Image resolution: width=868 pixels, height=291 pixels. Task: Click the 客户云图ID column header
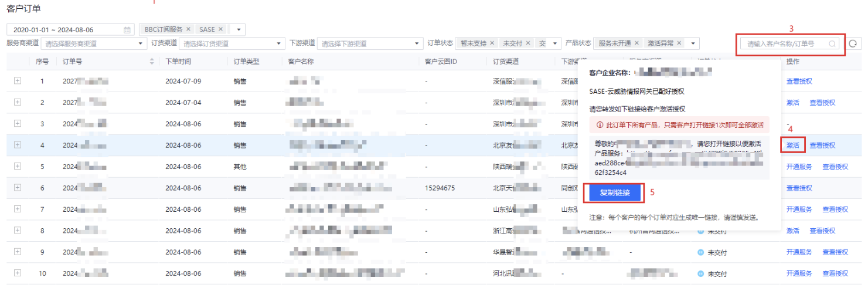[441, 61]
